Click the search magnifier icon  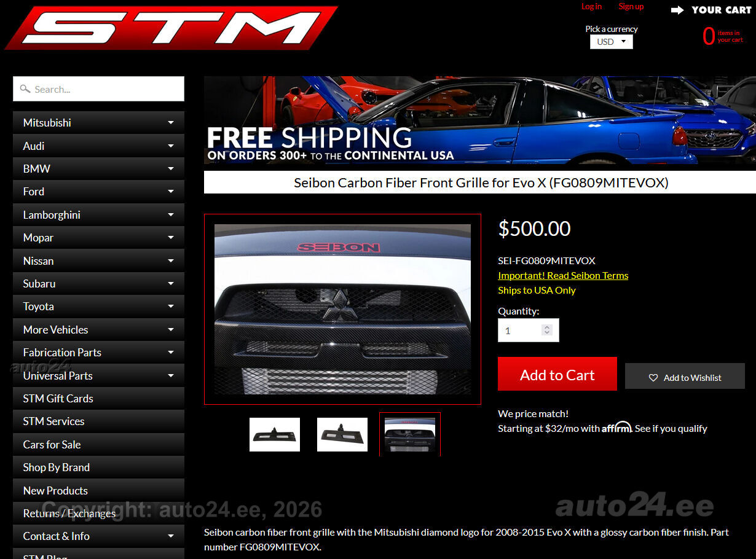click(x=25, y=89)
